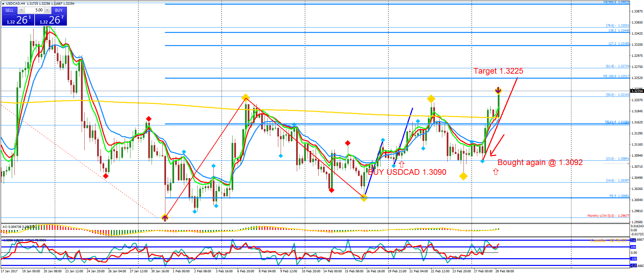Click the red diamond above the 27 Jan high
Screen dimensions: 644x275
click(149, 119)
